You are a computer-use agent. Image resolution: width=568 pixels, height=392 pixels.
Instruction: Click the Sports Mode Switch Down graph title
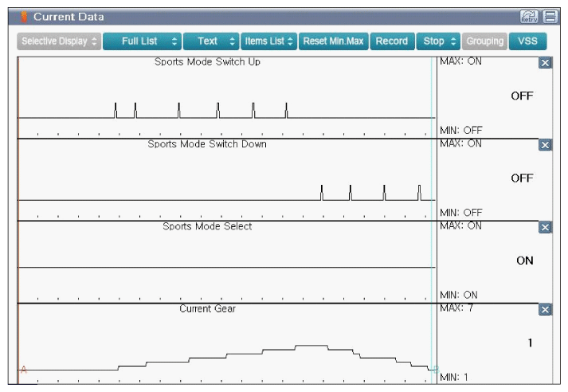click(207, 144)
